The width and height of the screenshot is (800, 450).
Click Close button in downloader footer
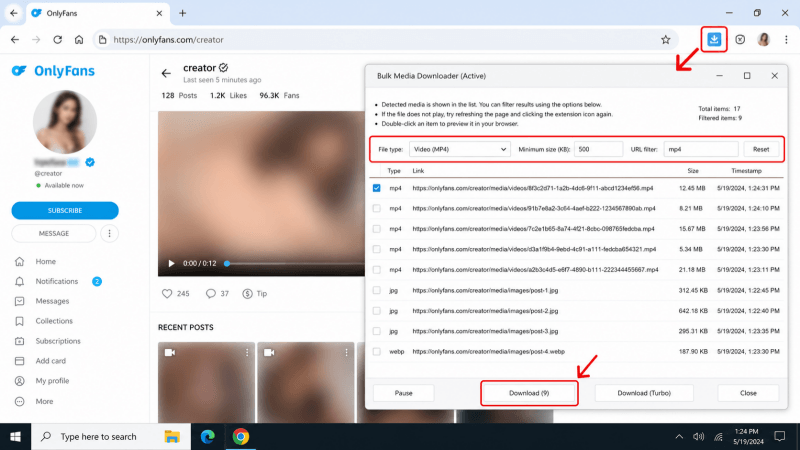(748, 393)
